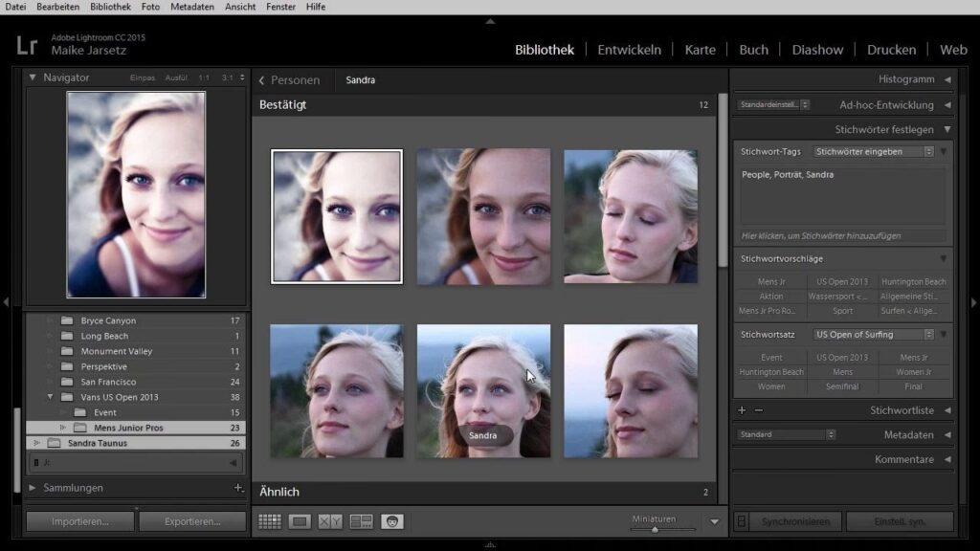Remove a keyword with the minus icon

759,410
